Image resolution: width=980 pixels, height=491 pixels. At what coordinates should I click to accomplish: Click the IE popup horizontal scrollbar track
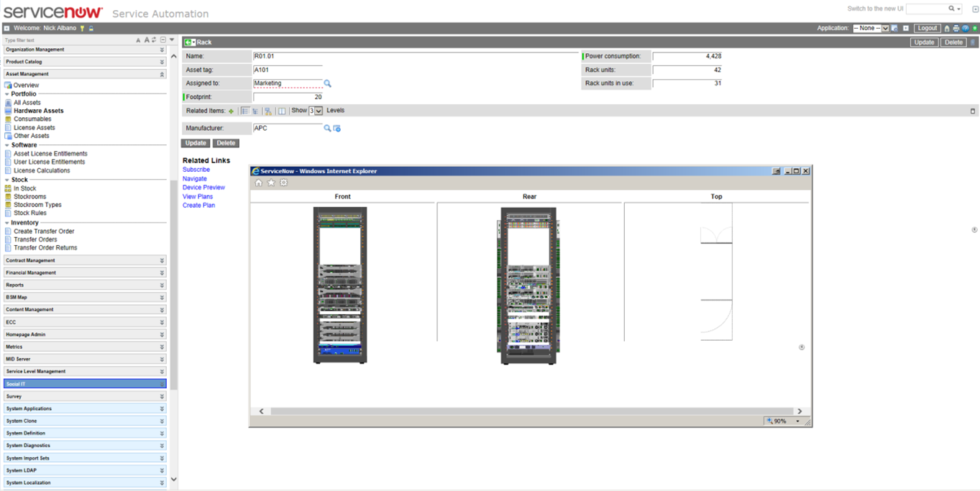(x=531, y=411)
